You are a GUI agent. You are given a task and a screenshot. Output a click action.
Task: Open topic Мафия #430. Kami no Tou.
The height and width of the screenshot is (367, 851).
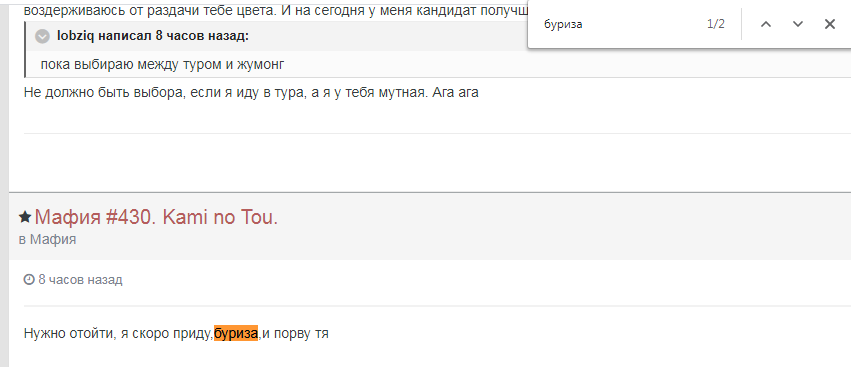(x=156, y=217)
